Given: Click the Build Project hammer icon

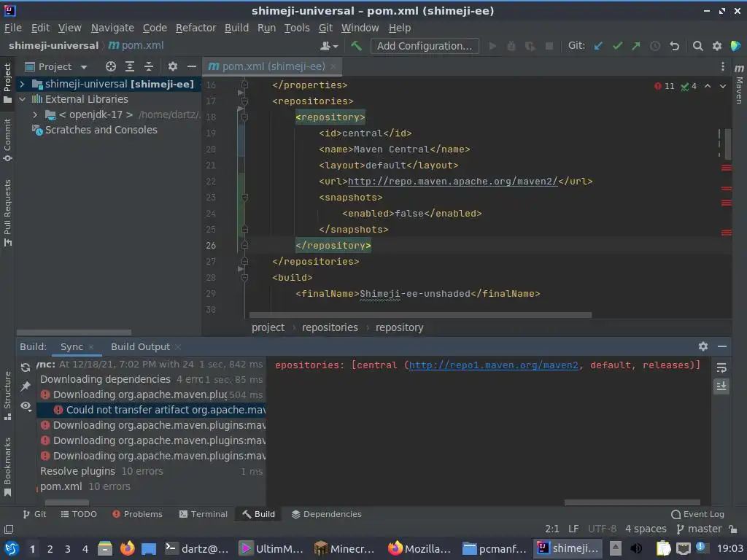Looking at the screenshot, I should pyautogui.click(x=356, y=46).
